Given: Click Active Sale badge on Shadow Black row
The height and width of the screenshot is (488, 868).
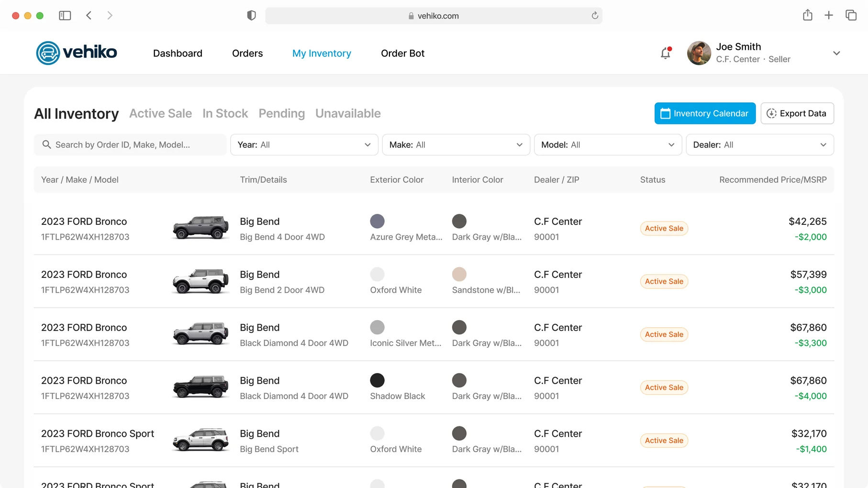Looking at the screenshot, I should click(664, 388).
